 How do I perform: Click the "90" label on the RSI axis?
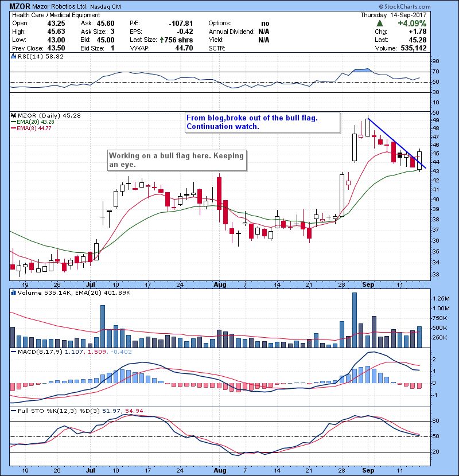(x=435, y=61)
